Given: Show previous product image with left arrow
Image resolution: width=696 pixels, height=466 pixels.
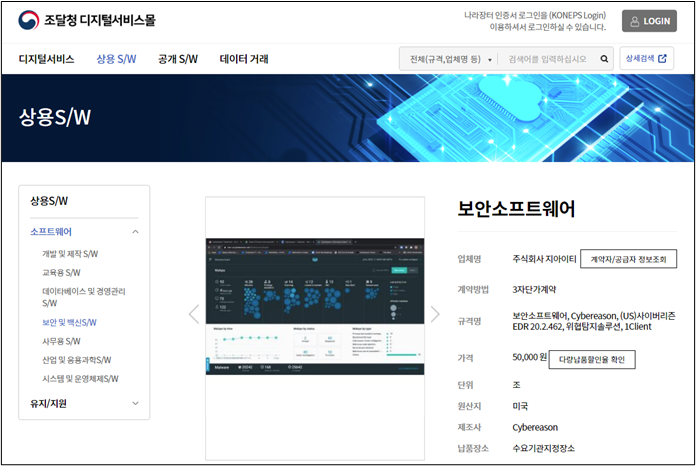Looking at the screenshot, I should [194, 314].
